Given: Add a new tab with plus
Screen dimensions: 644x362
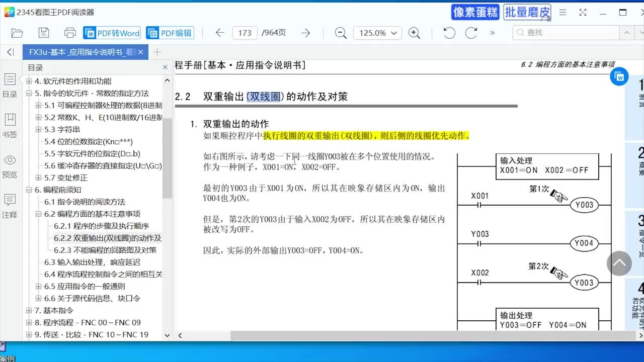Looking at the screenshot, I should click(x=157, y=52).
